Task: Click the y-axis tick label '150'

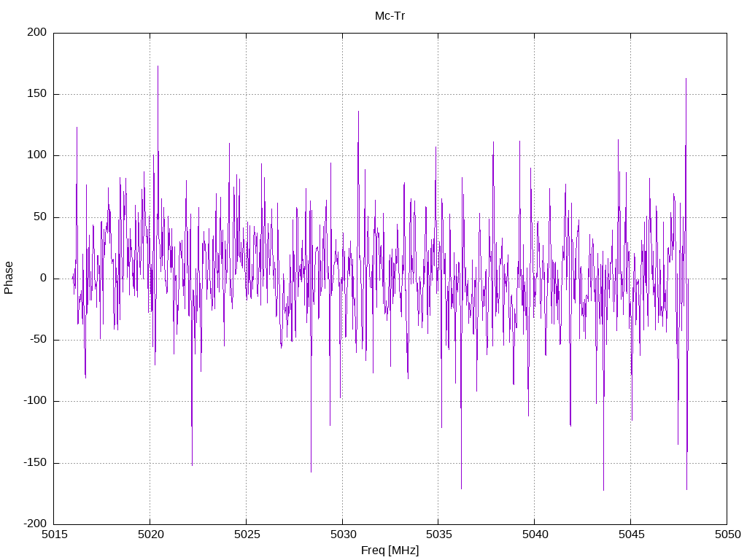Action: tap(37, 94)
